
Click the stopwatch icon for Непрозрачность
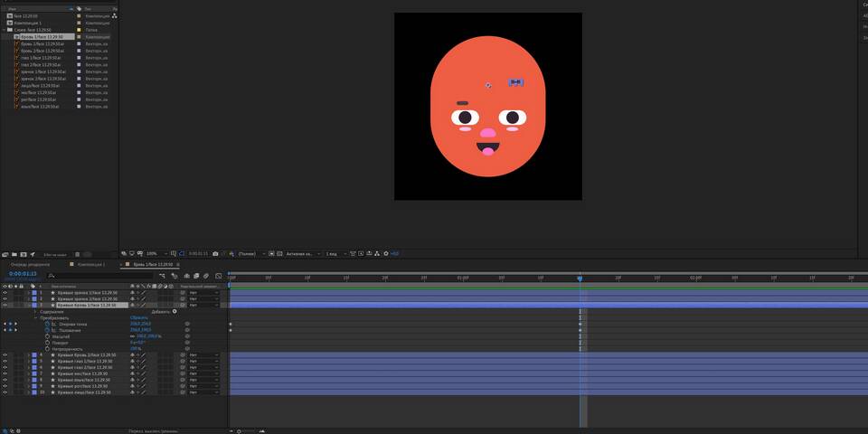pos(47,349)
